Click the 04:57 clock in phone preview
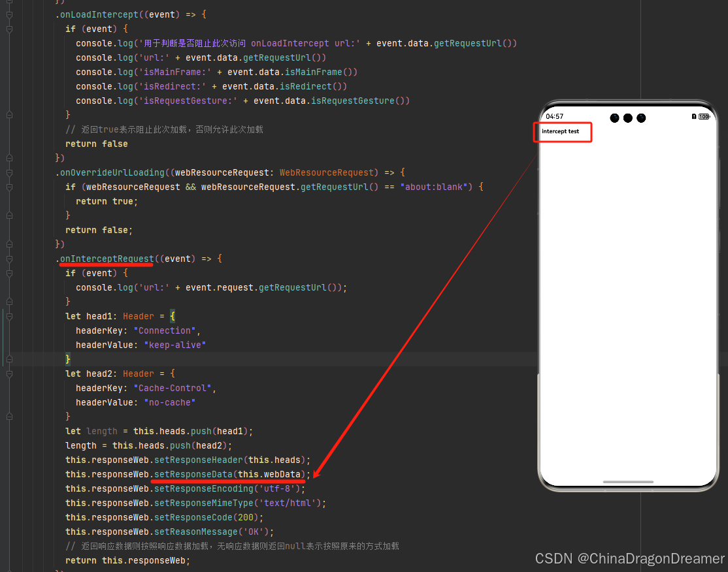The height and width of the screenshot is (572, 728). (x=554, y=116)
